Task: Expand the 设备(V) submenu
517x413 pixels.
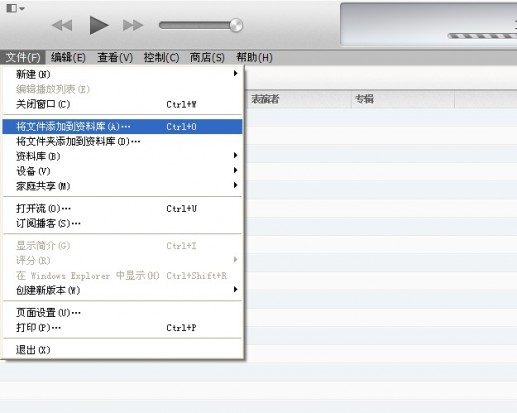Action: click(x=122, y=171)
